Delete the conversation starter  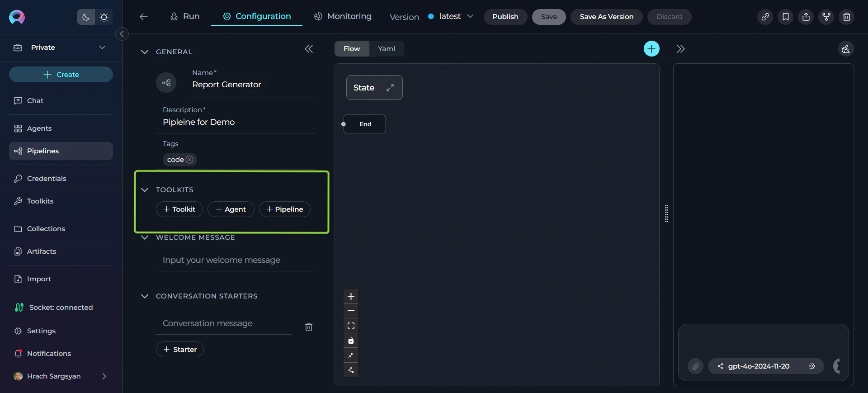point(309,327)
